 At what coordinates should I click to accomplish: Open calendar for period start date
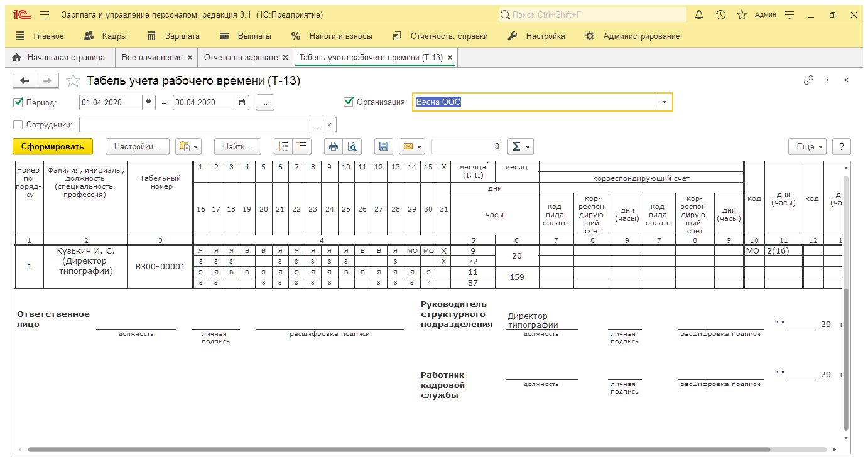click(149, 102)
